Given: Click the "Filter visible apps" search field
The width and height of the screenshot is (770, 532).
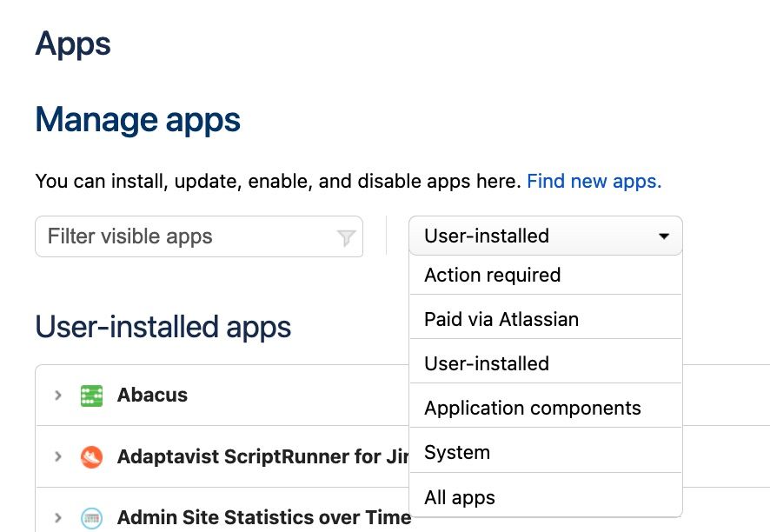Looking at the screenshot, I should pos(174,236).
